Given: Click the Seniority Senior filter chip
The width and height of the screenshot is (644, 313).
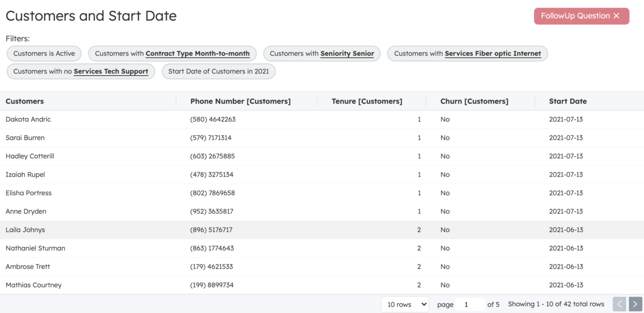Looking at the screenshot, I should [x=322, y=54].
